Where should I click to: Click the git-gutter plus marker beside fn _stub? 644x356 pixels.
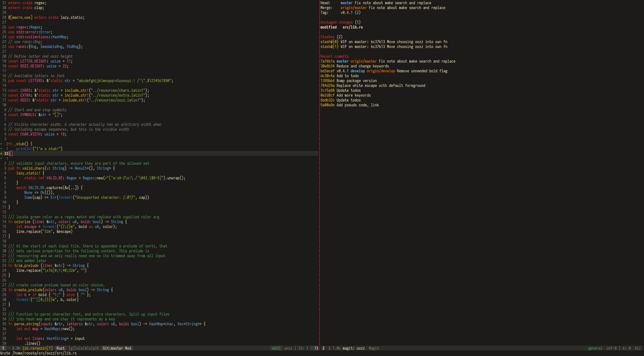1,144
